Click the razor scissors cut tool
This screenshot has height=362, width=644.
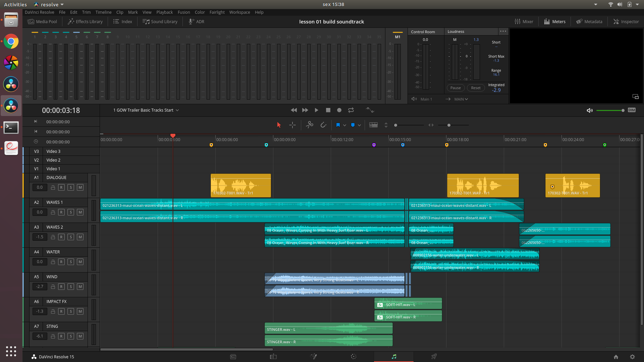click(x=310, y=125)
